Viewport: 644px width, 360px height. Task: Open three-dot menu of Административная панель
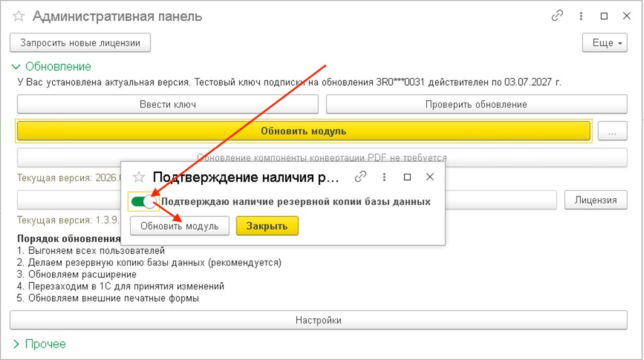point(580,16)
